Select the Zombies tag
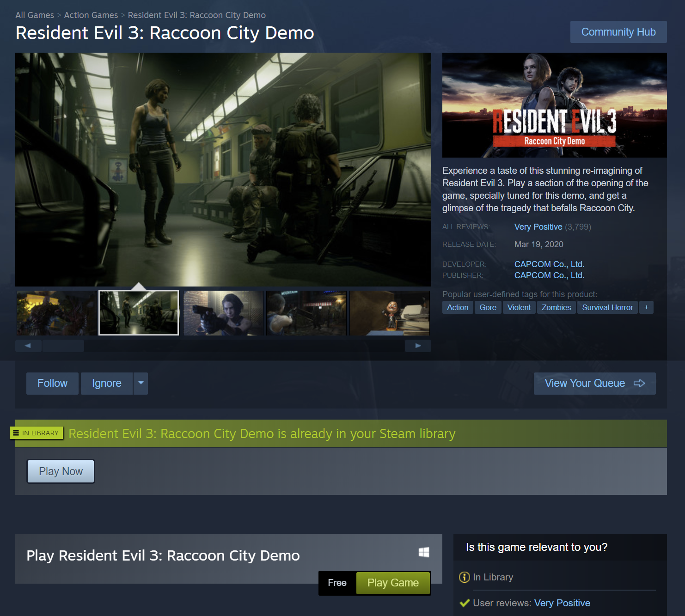Image resolution: width=685 pixels, height=616 pixels. [557, 307]
